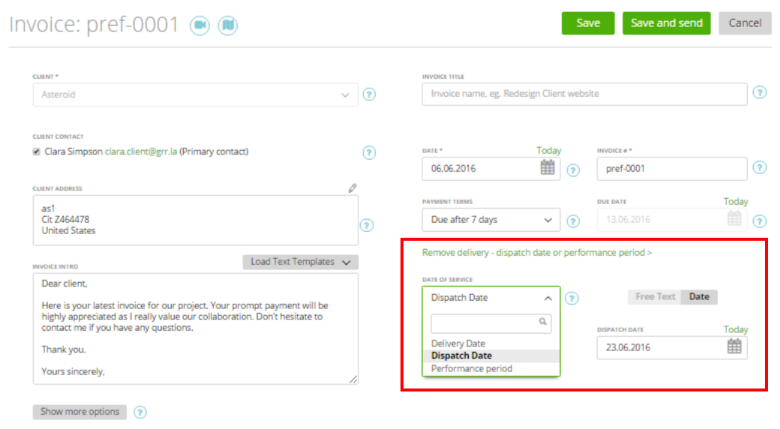Click help icon next to Client Address box

(x=367, y=225)
